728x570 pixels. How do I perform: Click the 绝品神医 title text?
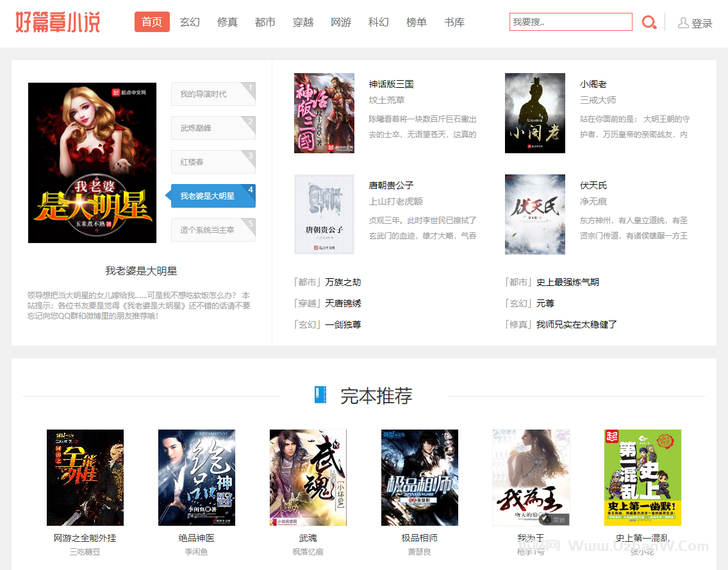196,538
